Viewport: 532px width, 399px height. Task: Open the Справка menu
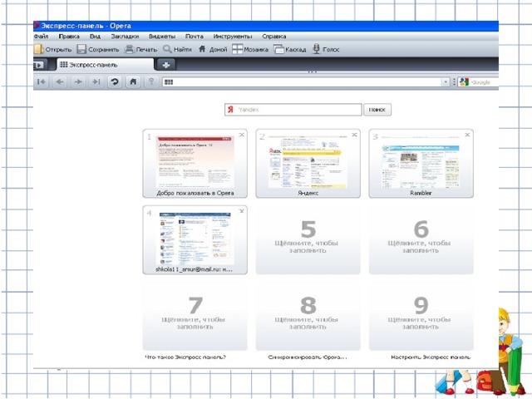point(273,37)
